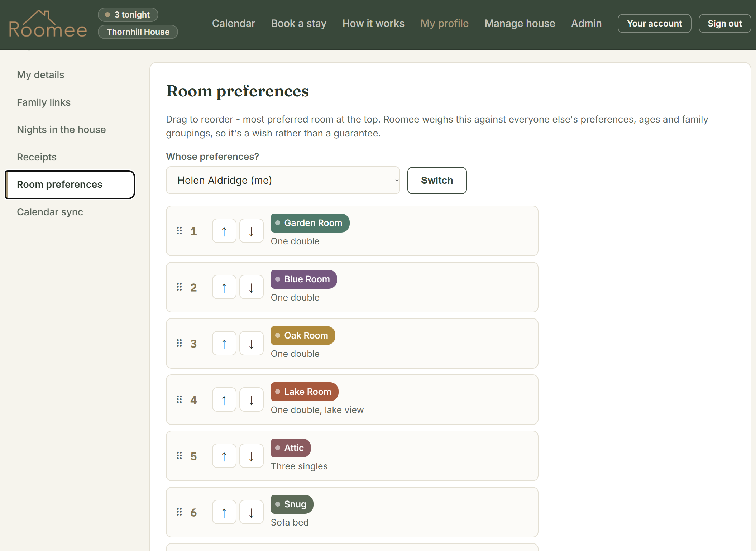This screenshot has width=756, height=551.
Task: Grab the drag handle for Lake Room
Action: pos(179,399)
